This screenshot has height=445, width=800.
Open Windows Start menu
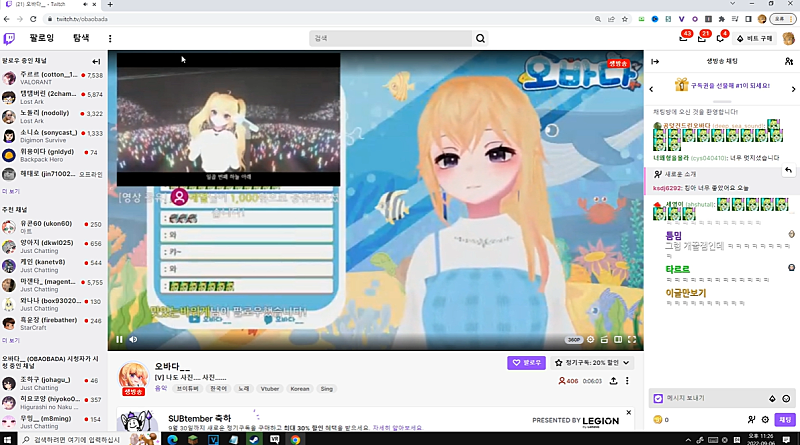tap(7, 439)
